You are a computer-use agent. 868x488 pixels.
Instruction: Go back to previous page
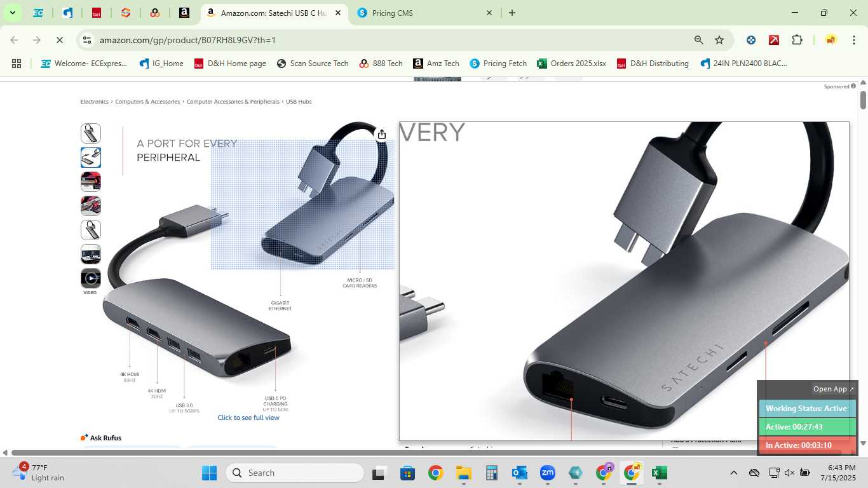point(14,40)
